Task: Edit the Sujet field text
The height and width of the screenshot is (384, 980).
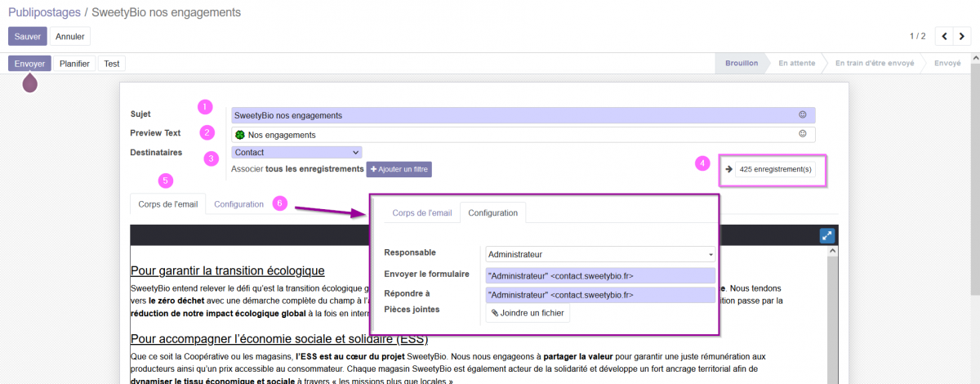Action: pos(523,115)
